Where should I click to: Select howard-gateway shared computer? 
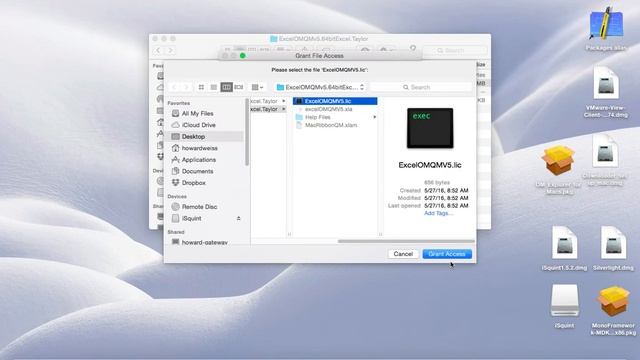click(x=204, y=242)
